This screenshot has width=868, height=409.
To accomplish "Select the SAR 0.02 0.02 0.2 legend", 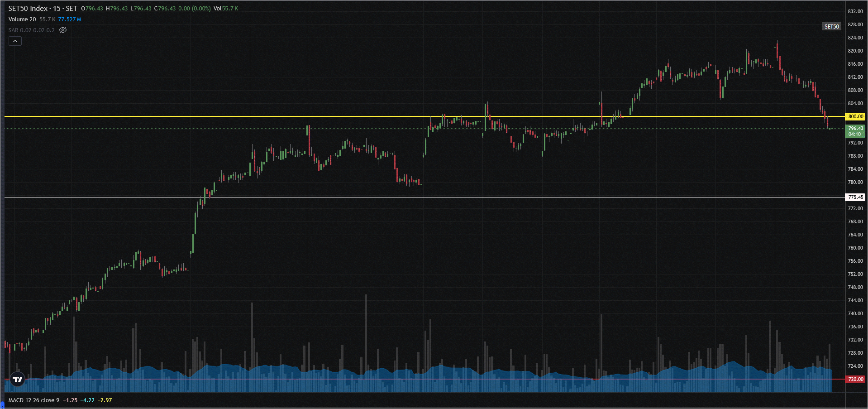I will (32, 30).
